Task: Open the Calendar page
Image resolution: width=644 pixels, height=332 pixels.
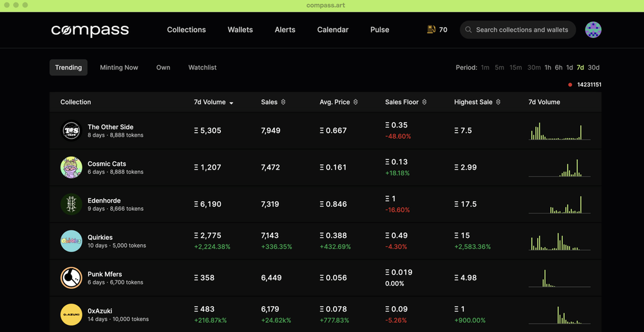Action: [333, 30]
